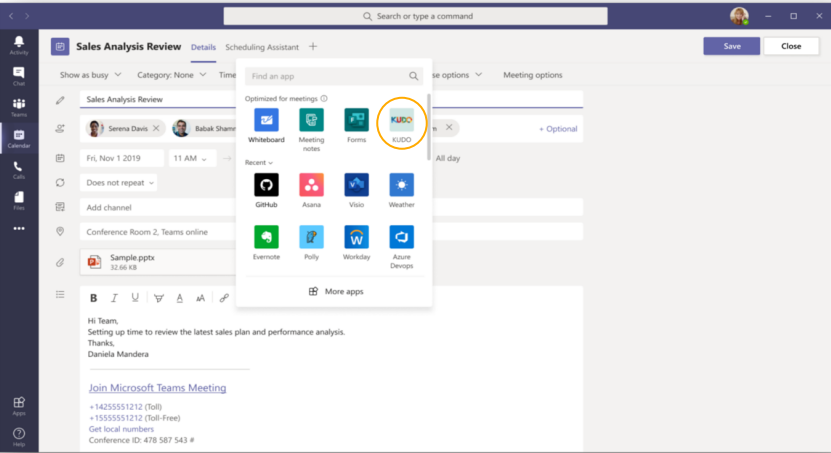Add the Meeting notes app

point(311,130)
